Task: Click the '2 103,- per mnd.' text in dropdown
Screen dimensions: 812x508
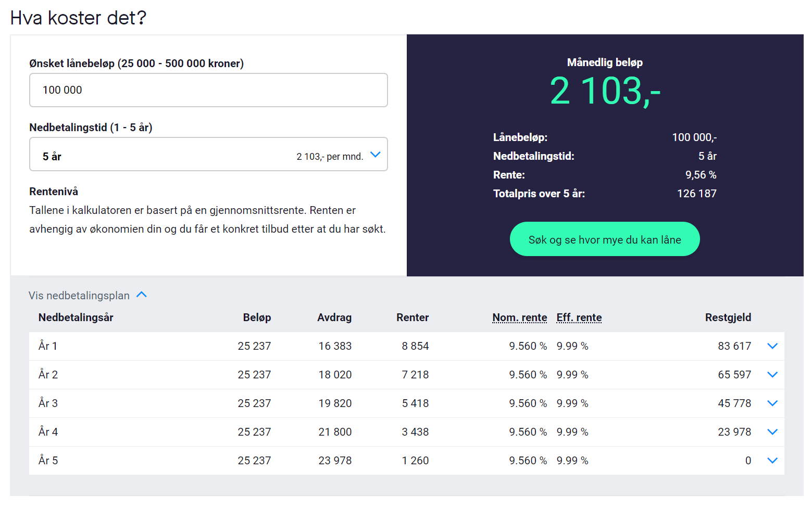Action: tap(330, 157)
